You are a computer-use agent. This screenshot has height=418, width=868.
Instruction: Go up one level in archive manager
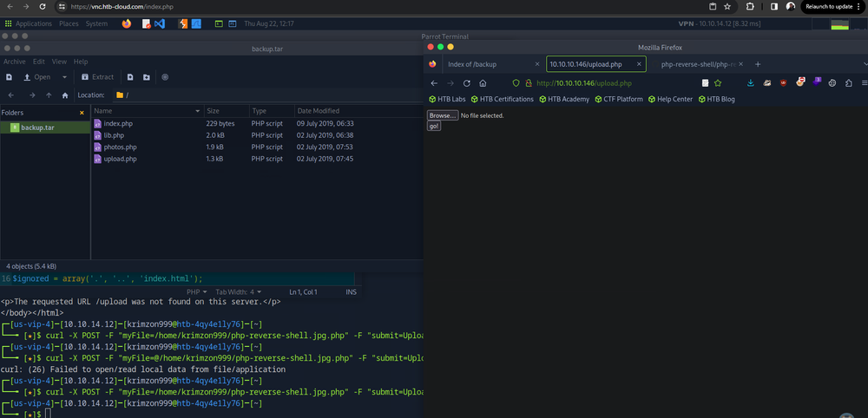pos(49,95)
